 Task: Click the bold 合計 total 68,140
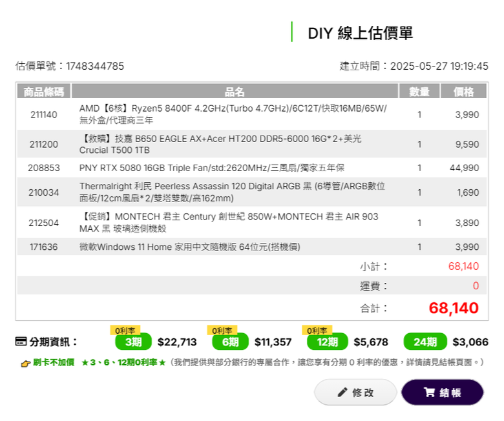[454, 307]
